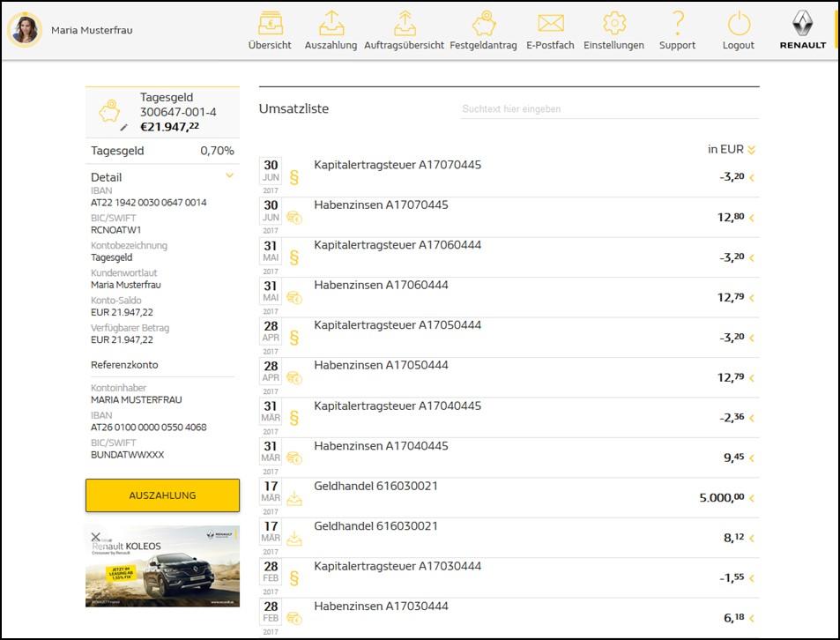Close the Renault Koleos advertisement
The image size is (840, 640).
pos(96,536)
